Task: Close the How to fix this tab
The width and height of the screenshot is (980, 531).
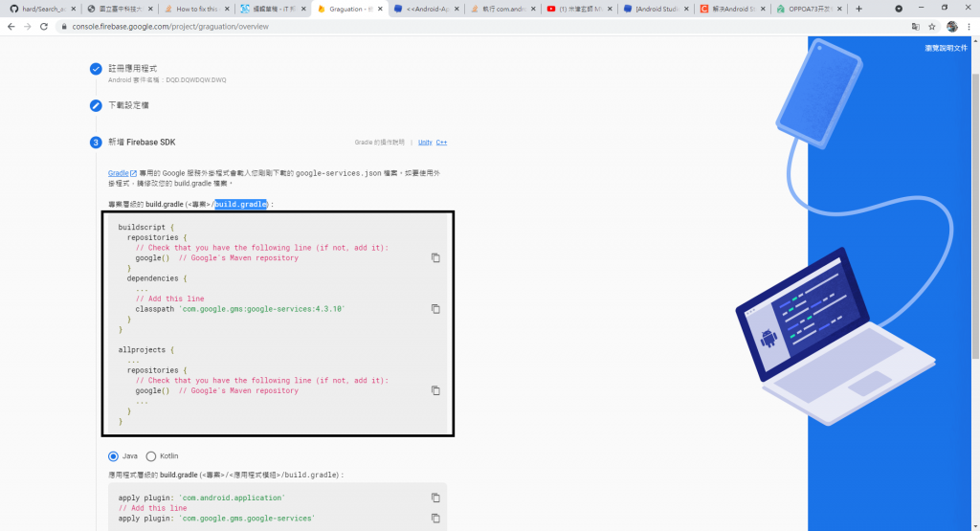Action: coord(227,9)
